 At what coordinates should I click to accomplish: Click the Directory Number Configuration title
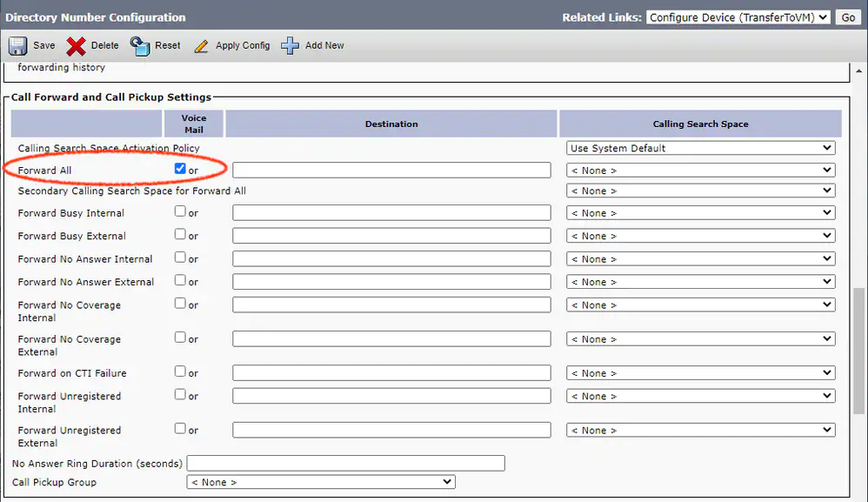pyautogui.click(x=95, y=17)
